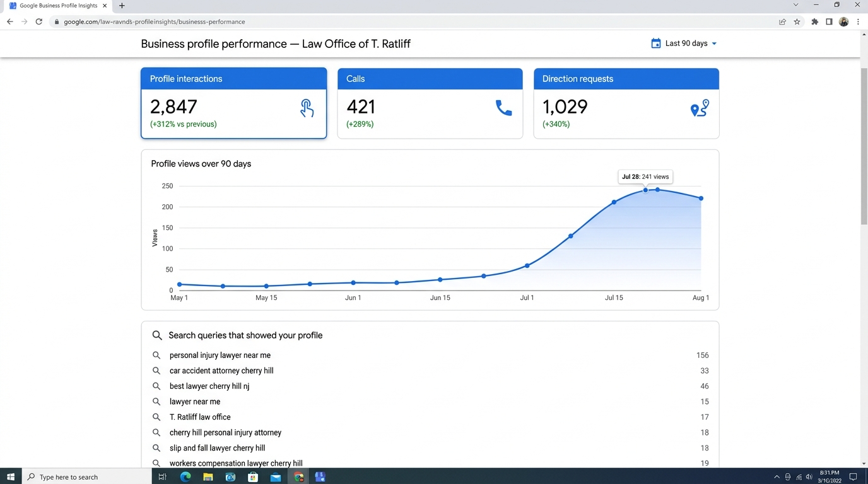The image size is (868, 484).
Task: Open Microsoft Store from the taskbar
Action: 253,477
